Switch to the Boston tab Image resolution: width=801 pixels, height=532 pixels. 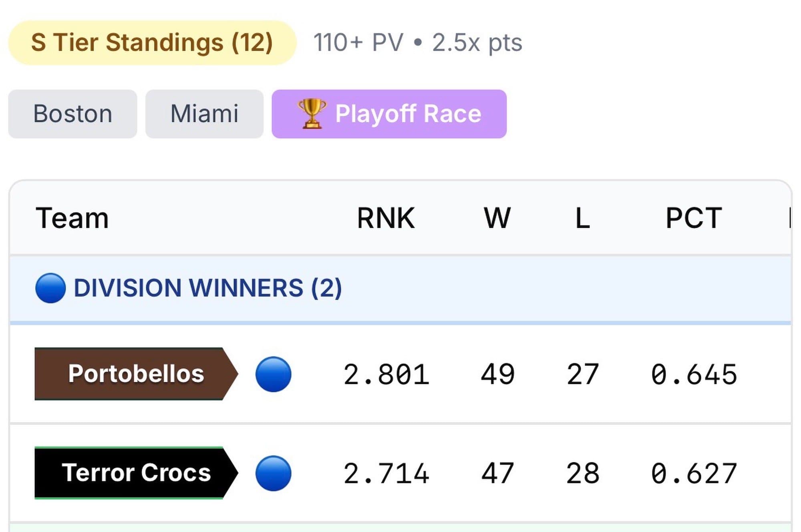(x=72, y=114)
